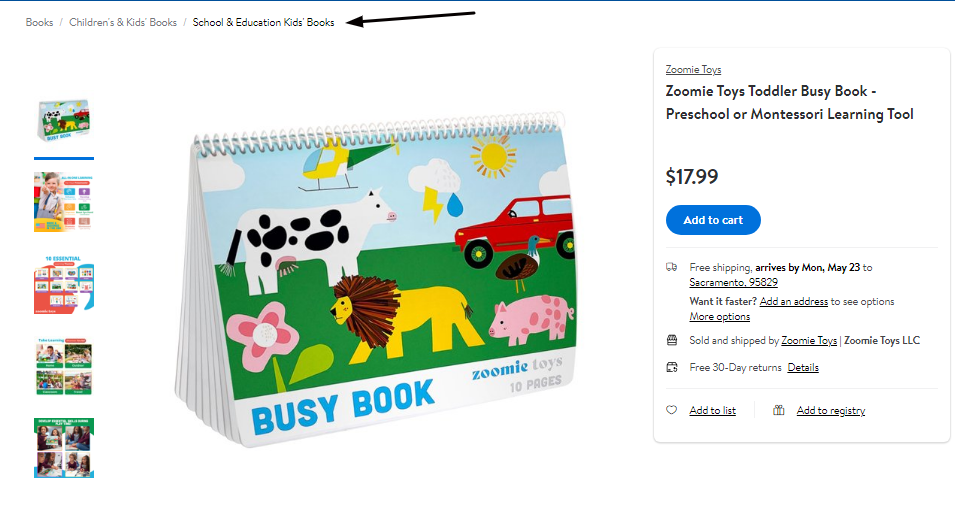Click the gift registry icon
The height and width of the screenshot is (506, 955).
(778, 410)
